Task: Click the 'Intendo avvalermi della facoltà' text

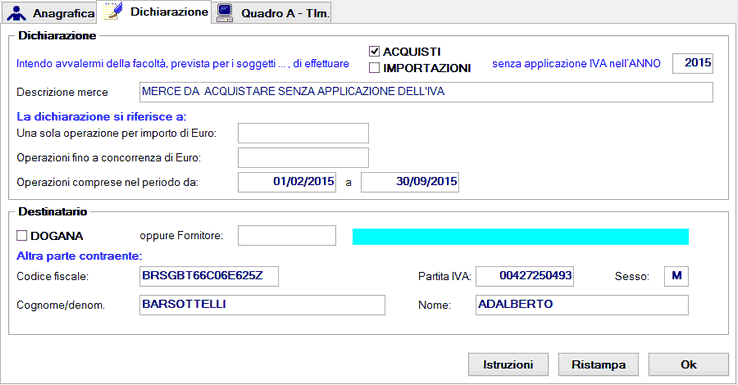Action: (x=183, y=64)
